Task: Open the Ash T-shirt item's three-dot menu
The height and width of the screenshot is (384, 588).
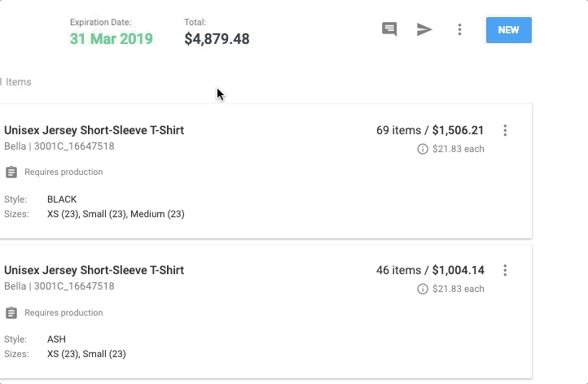Action: click(x=505, y=270)
